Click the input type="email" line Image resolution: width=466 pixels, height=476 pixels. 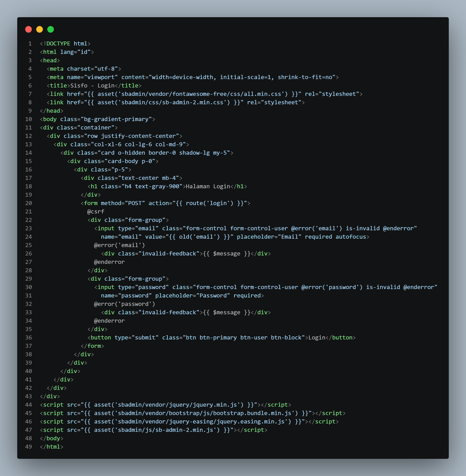pyautogui.click(x=256, y=229)
